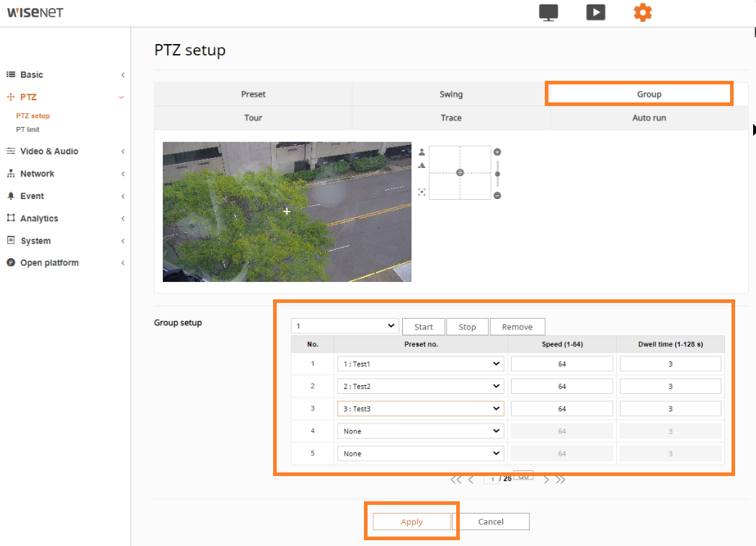The image size is (756, 546).
Task: Expand the Event menu chevron
Action: 123,196
